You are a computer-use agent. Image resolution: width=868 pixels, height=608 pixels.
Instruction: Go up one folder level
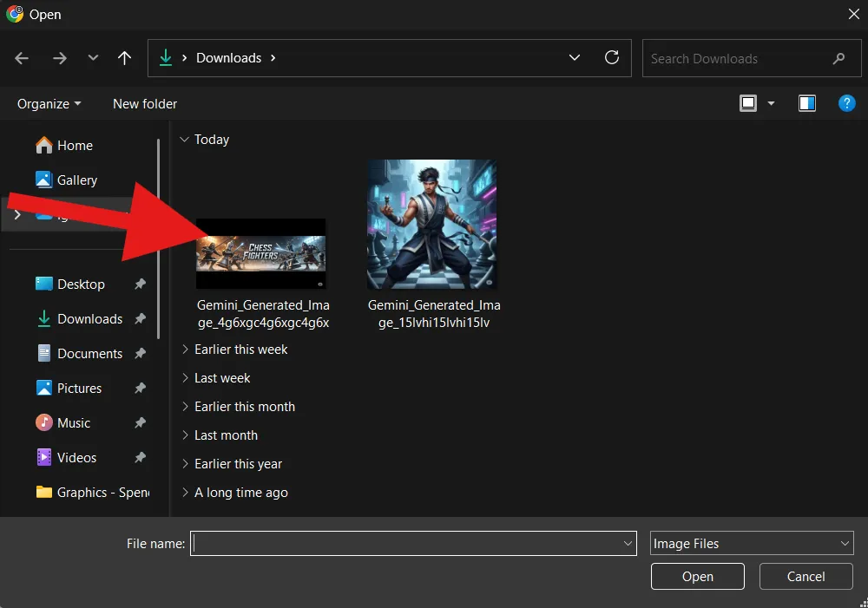pyautogui.click(x=124, y=57)
